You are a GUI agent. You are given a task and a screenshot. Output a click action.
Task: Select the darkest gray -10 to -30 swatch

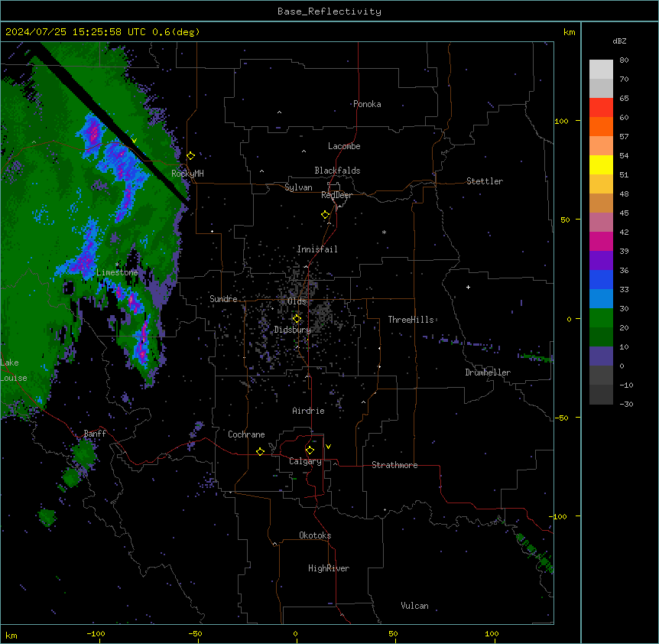[601, 395]
